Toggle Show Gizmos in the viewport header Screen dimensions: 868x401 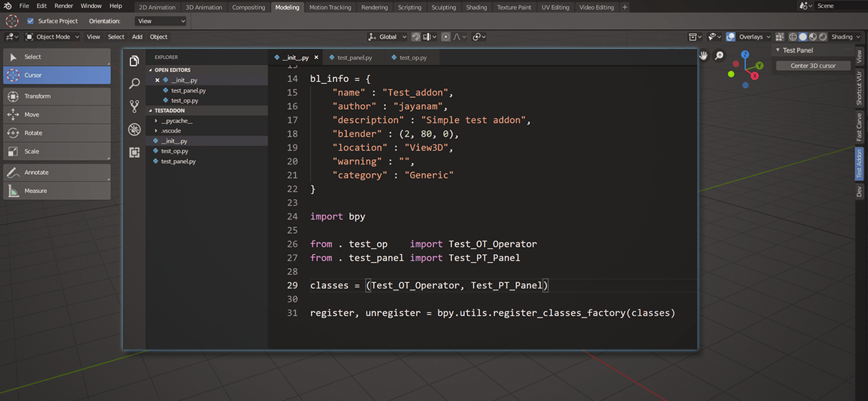coord(713,36)
